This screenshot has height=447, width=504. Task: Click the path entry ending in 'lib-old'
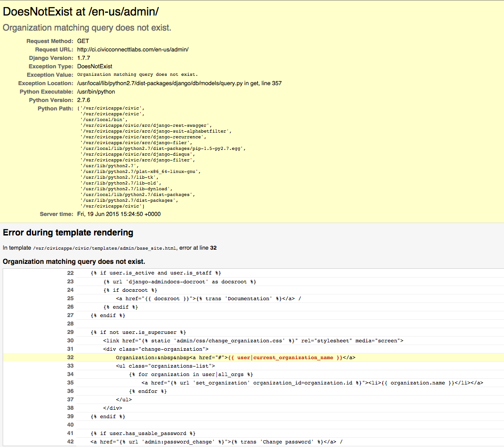(x=121, y=183)
